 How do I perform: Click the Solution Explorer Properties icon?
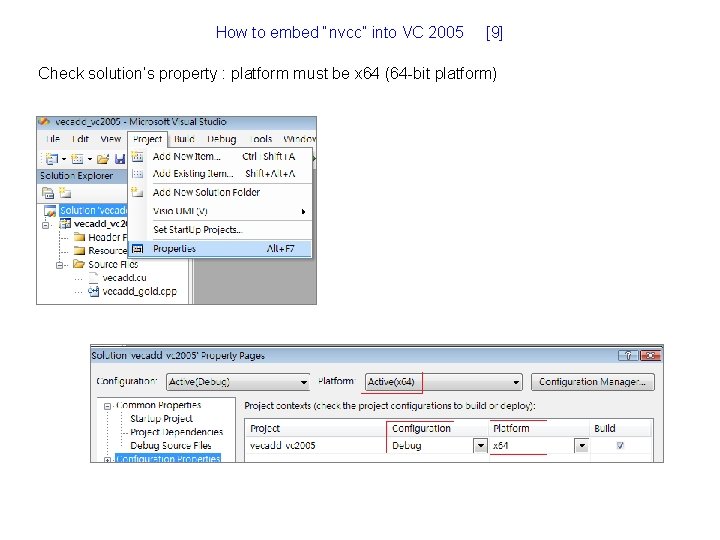click(x=48, y=193)
